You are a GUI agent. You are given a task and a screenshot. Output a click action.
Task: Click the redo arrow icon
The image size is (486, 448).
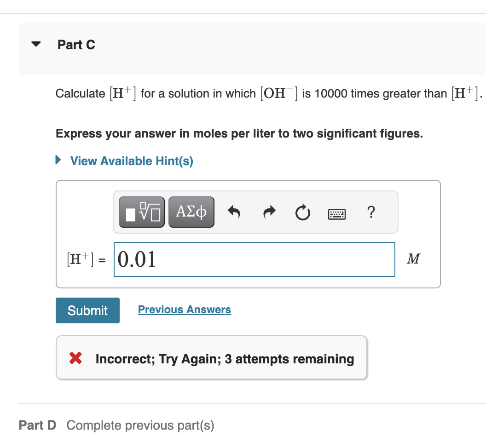[x=268, y=212]
